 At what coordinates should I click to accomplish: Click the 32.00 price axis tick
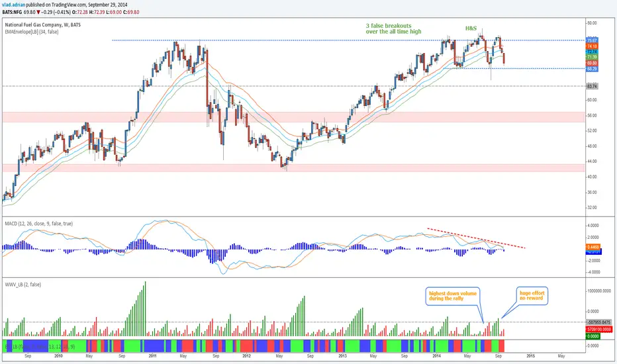[x=592, y=207]
